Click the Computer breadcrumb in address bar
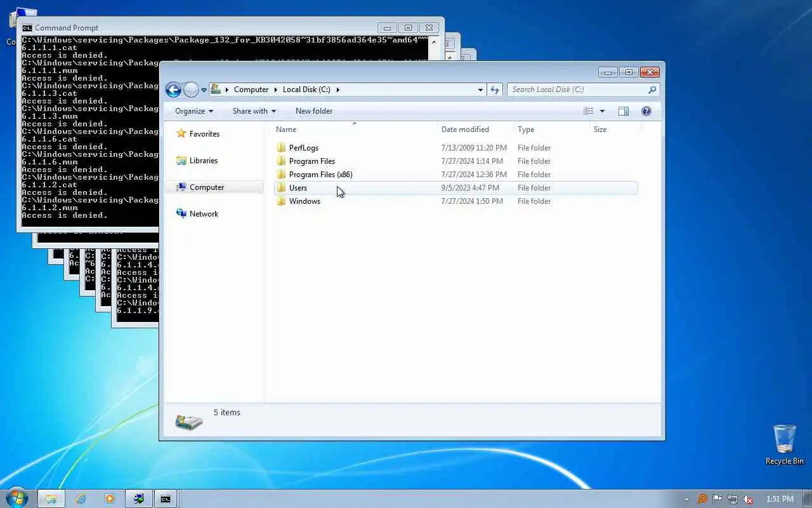The height and width of the screenshot is (508, 812). [x=251, y=90]
